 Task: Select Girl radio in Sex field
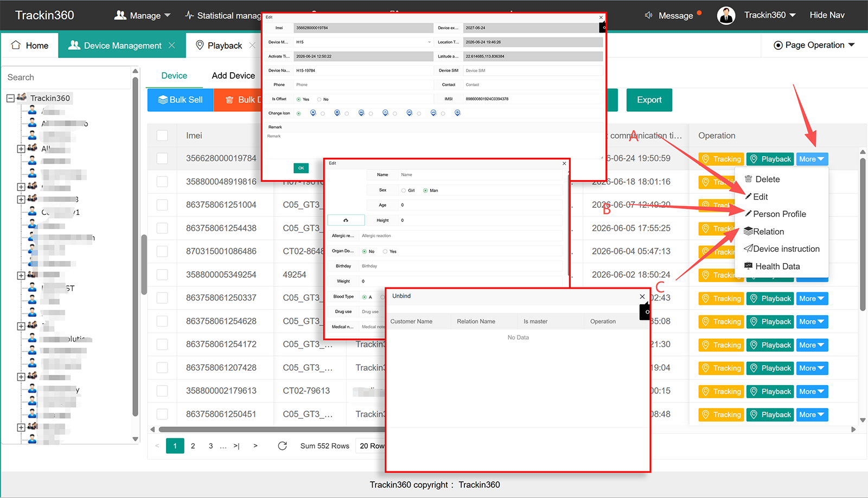tap(403, 190)
